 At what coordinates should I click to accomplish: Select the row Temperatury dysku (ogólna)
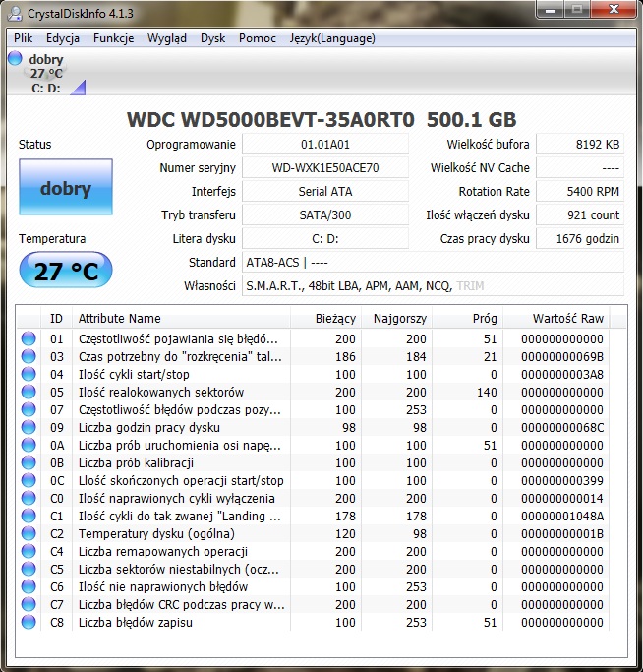tap(314, 533)
